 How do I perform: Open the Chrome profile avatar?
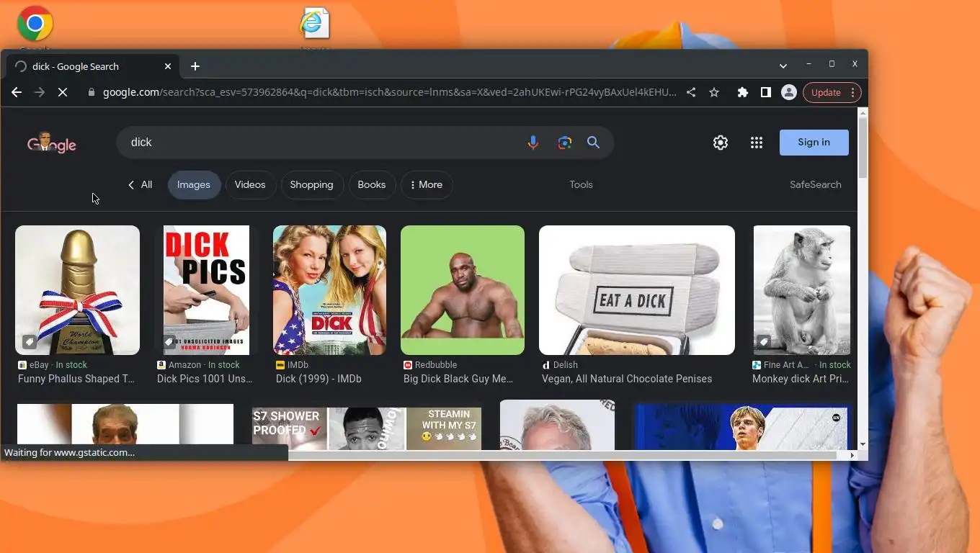pos(789,92)
